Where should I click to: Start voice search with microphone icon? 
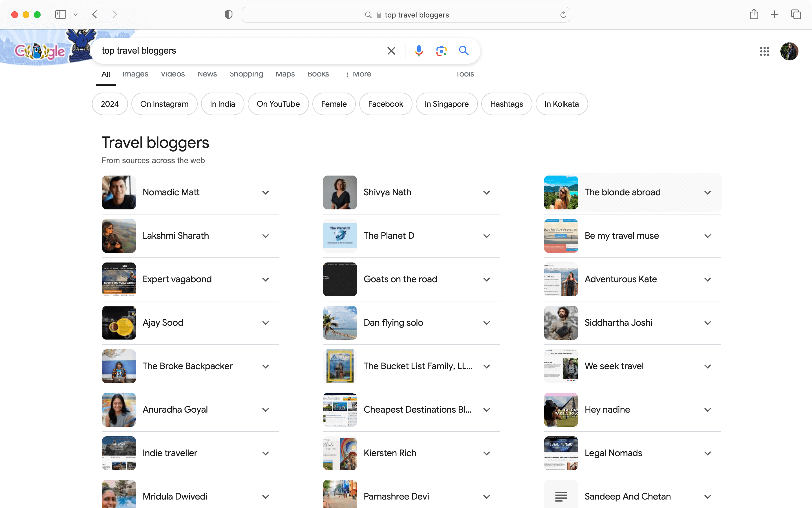418,51
